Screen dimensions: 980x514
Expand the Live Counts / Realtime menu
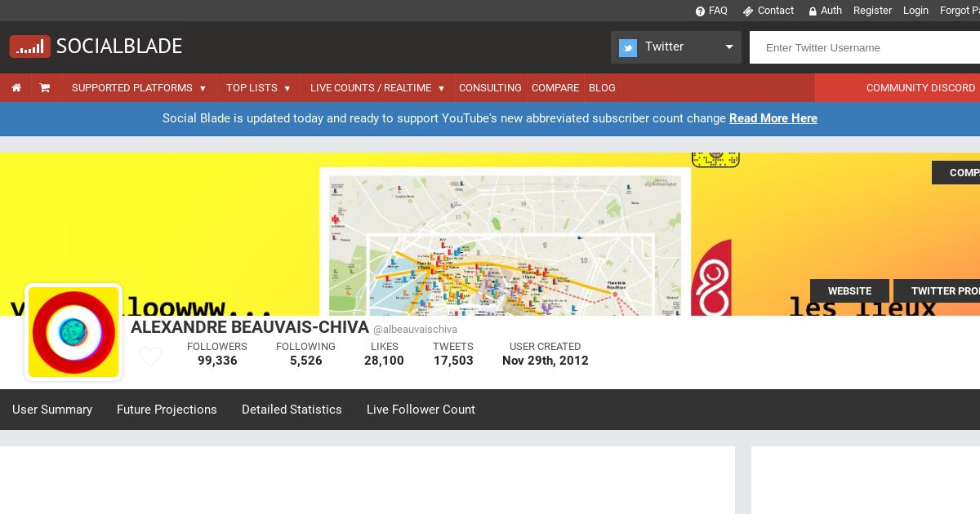click(377, 88)
